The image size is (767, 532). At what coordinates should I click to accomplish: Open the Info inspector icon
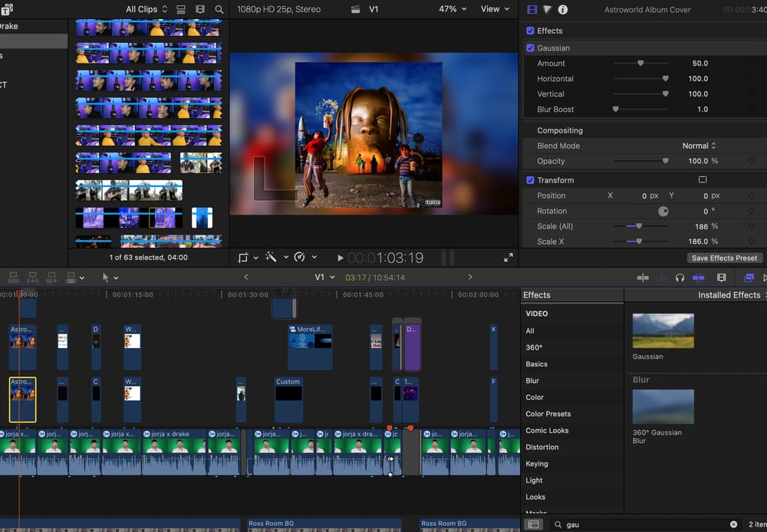click(563, 9)
